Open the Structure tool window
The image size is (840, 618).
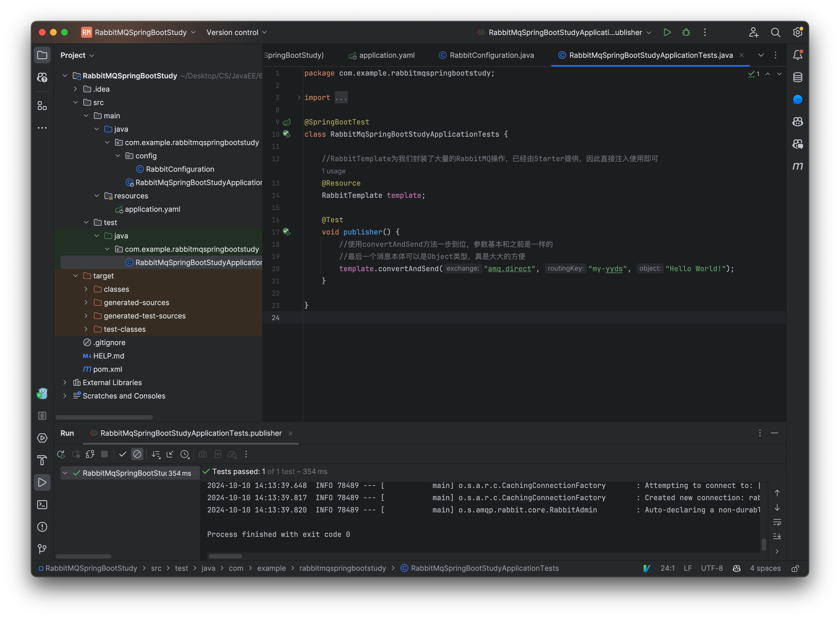[42, 106]
